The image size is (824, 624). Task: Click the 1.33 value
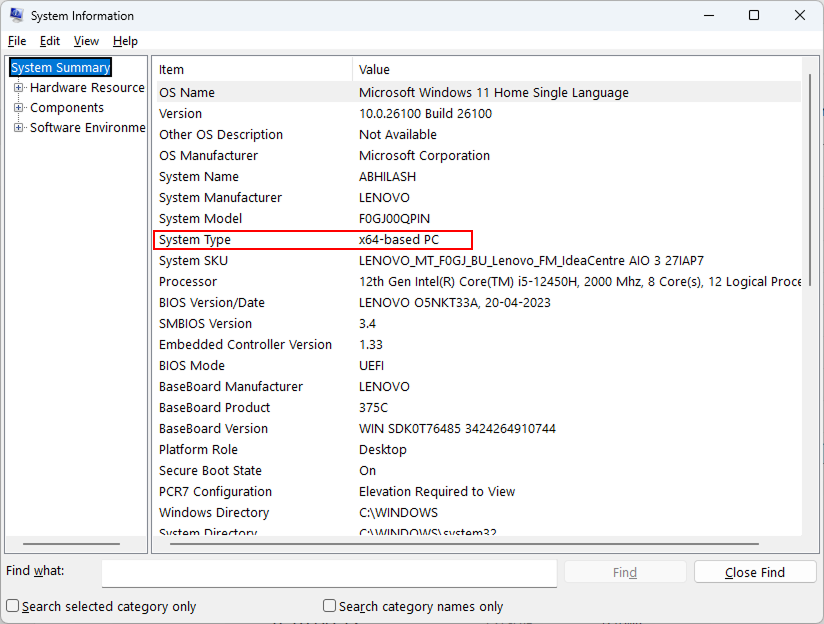click(x=370, y=345)
